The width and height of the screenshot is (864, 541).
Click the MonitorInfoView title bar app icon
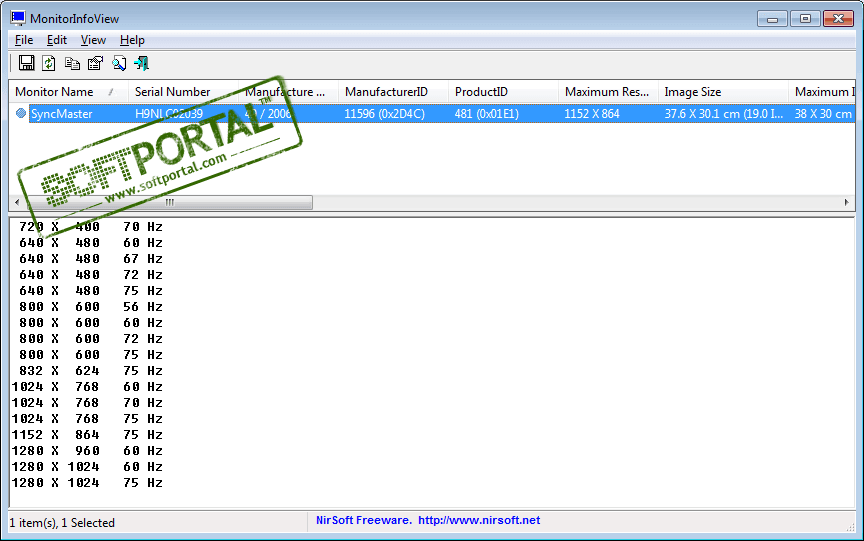[x=18, y=18]
